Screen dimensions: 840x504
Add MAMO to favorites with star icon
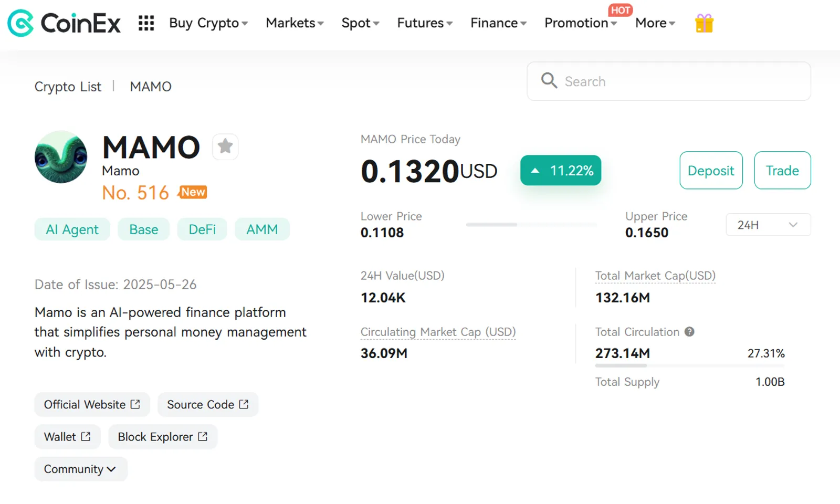[225, 146]
